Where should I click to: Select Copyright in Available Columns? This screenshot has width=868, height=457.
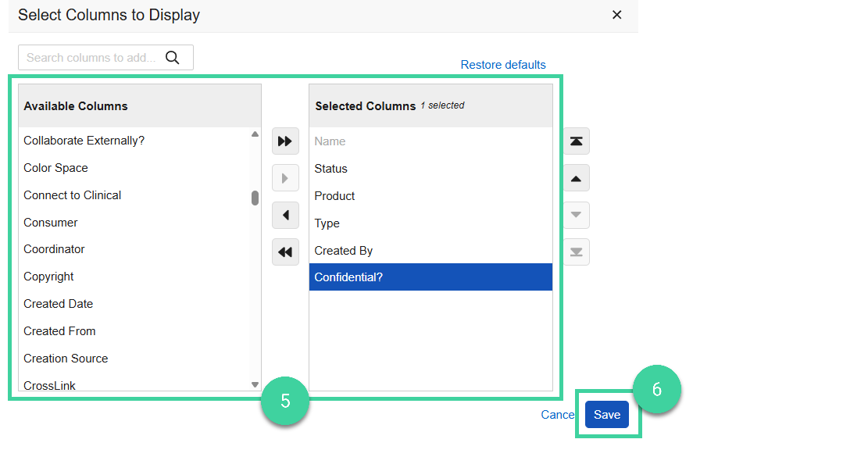pyautogui.click(x=134, y=277)
